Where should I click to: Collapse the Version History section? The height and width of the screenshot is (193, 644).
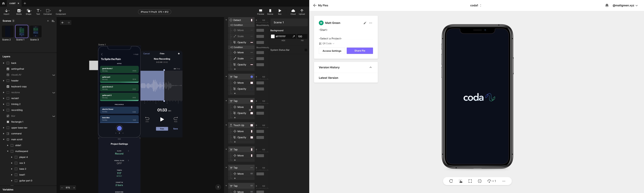[371, 67]
